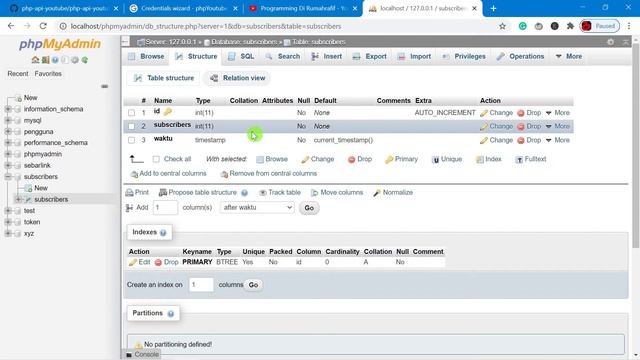Click Change for waktu column
This screenshot has height=360, width=640.
point(496,140)
